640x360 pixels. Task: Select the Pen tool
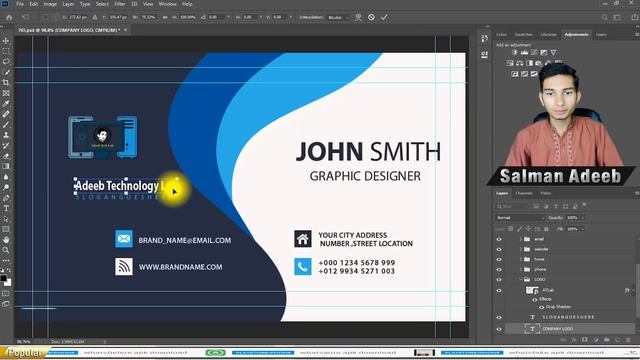[x=6, y=198]
